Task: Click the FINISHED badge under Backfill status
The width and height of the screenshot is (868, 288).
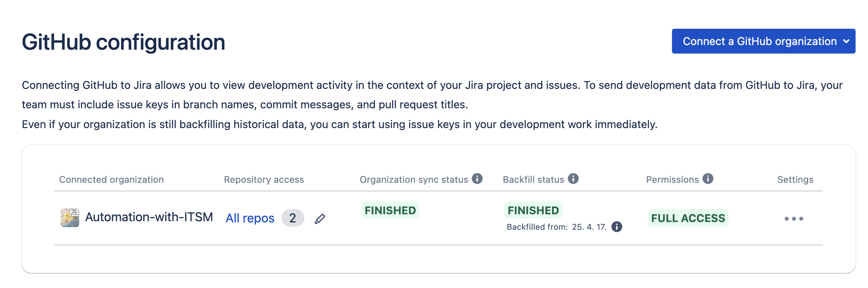Action: (x=533, y=210)
